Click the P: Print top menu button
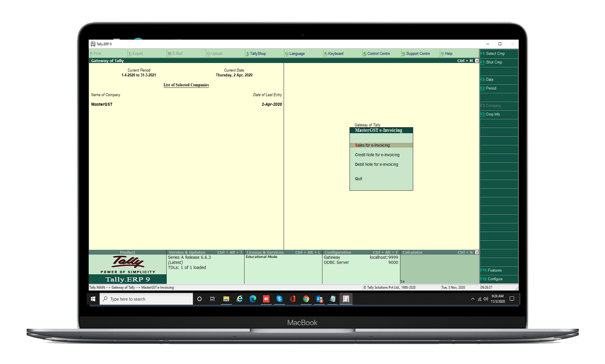 tap(108, 53)
